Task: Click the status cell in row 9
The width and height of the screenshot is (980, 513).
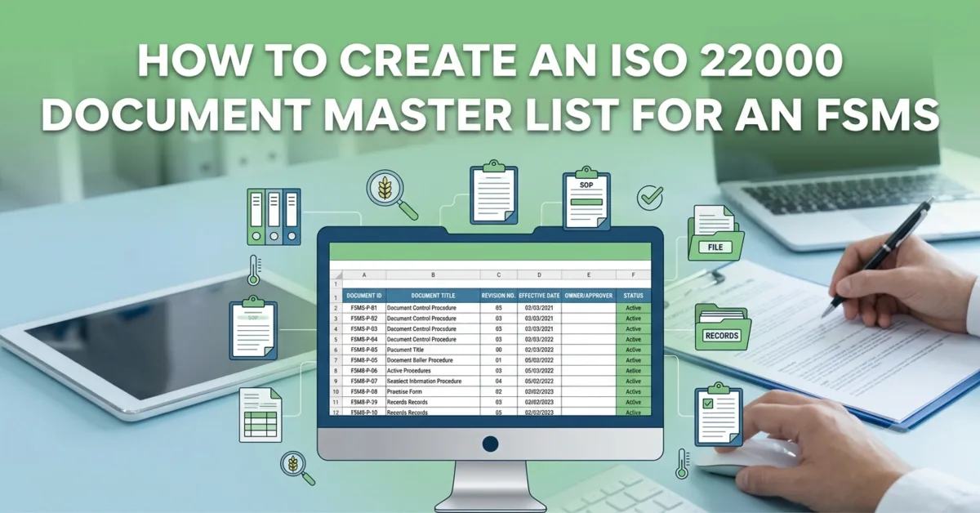Action: 634,381
